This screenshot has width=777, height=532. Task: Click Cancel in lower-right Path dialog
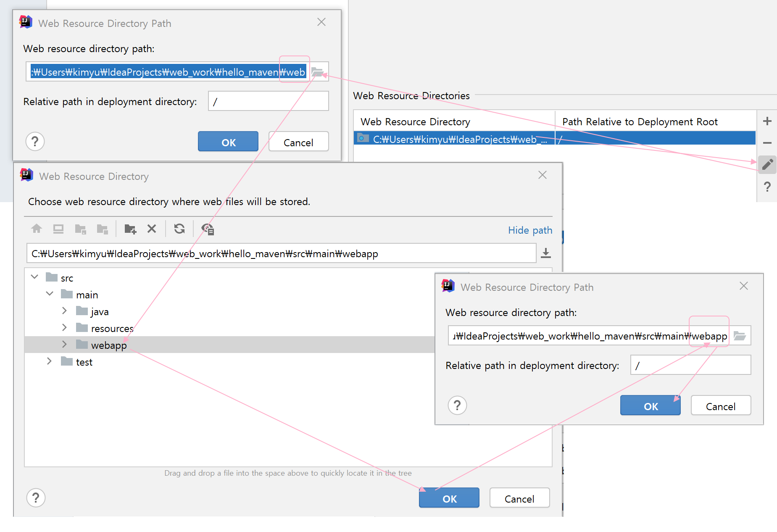721,406
